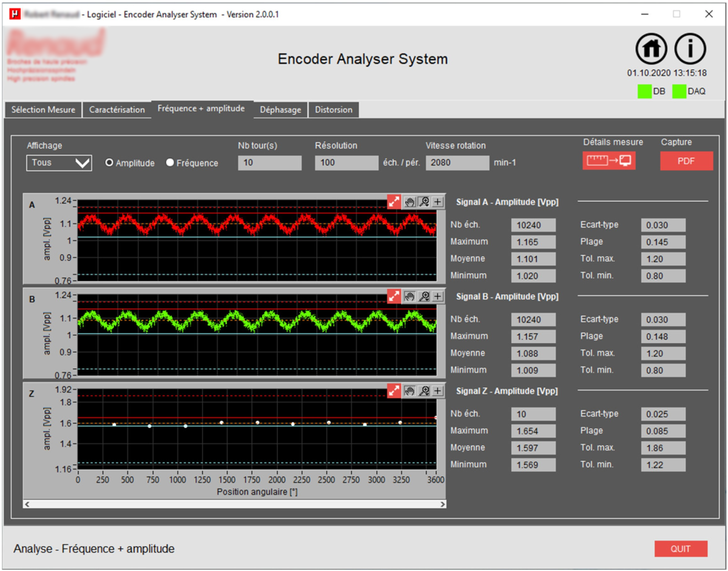Select the pan hand tool on graph Z
Screen dimensions: 728x571
point(410,391)
